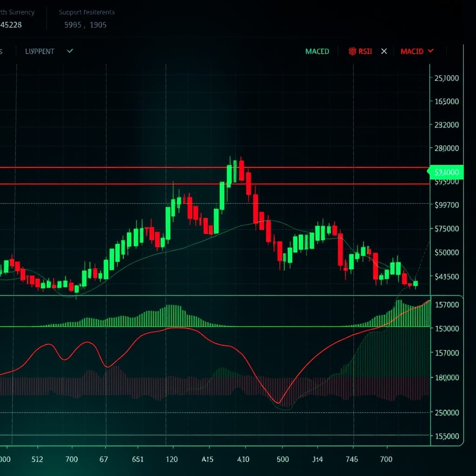
Task: Remove the RSII indicator with the X
Action: point(384,51)
